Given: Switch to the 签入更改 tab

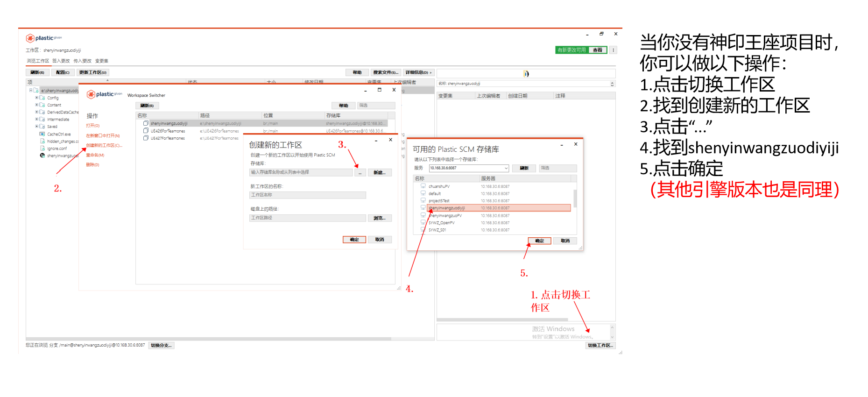Looking at the screenshot, I should tap(61, 61).
